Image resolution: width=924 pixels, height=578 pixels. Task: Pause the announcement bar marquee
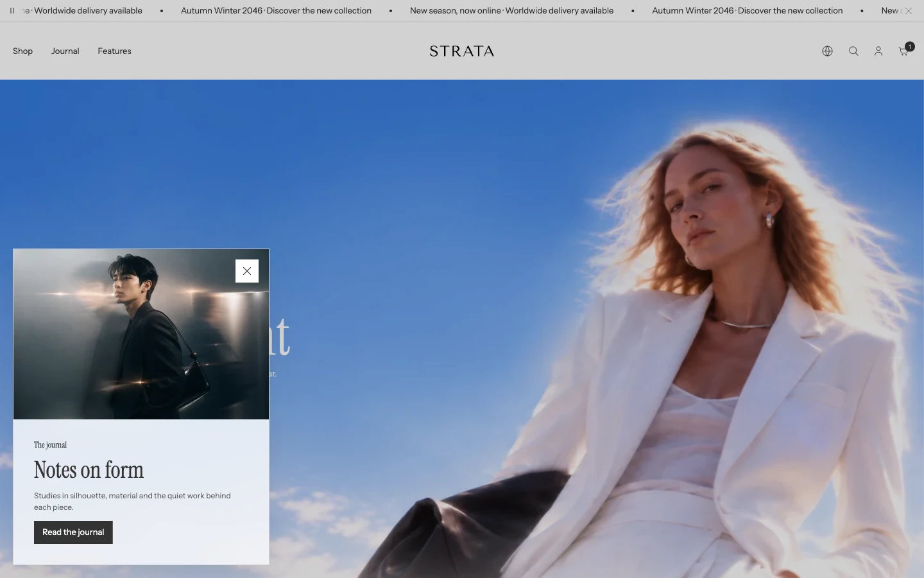click(x=12, y=11)
